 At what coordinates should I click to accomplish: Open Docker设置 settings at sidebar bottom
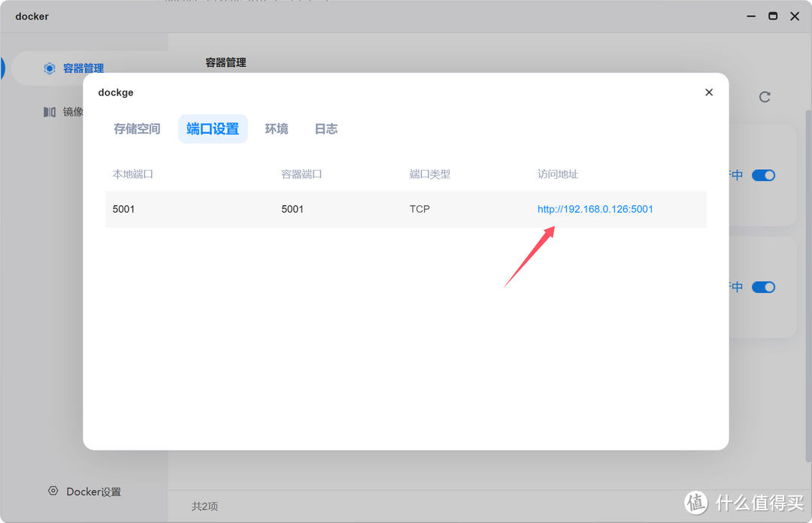[x=92, y=491]
